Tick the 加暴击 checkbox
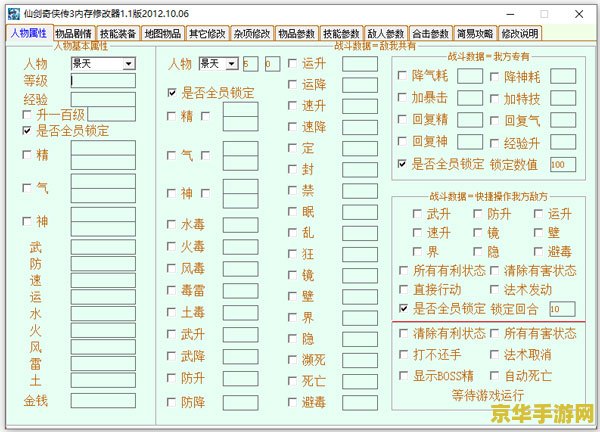This screenshot has width=600, height=432. (x=402, y=98)
